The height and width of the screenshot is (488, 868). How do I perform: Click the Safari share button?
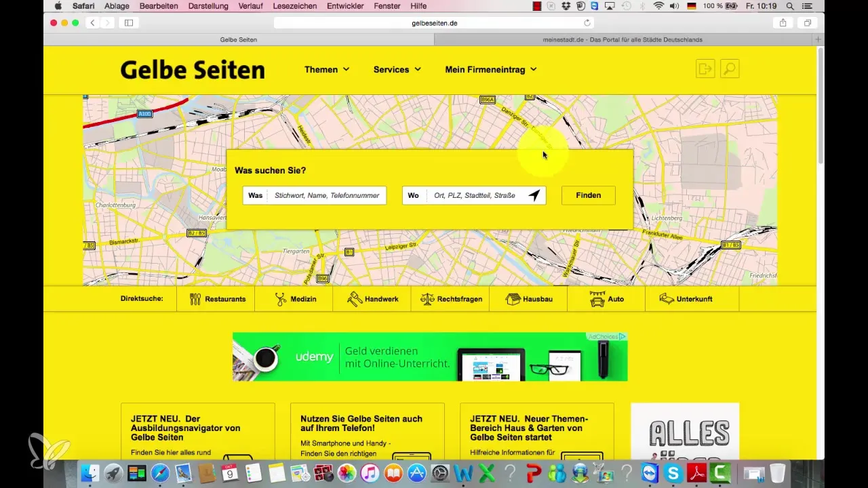point(783,23)
